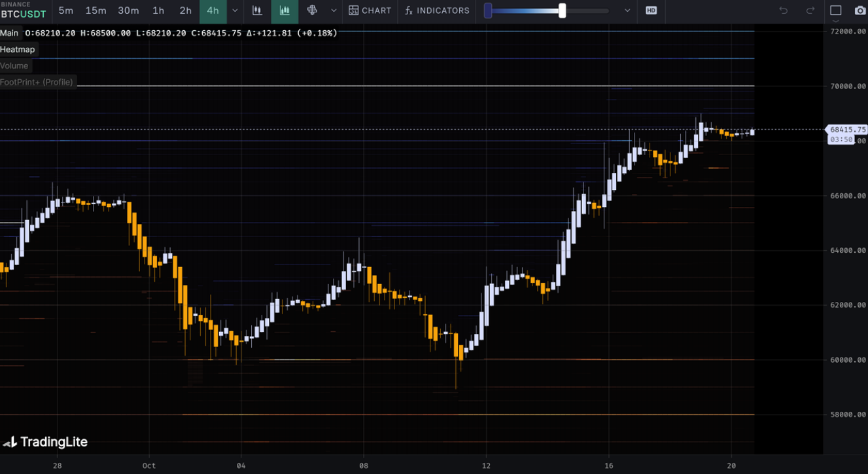Toggle the Volume layer label

14,65
